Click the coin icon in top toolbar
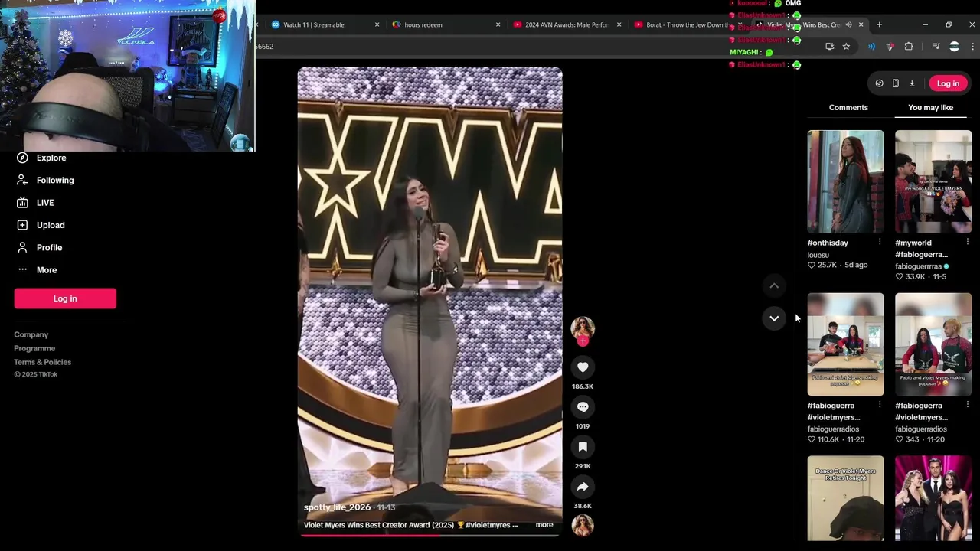Screen dimensions: 980x551 [879, 83]
